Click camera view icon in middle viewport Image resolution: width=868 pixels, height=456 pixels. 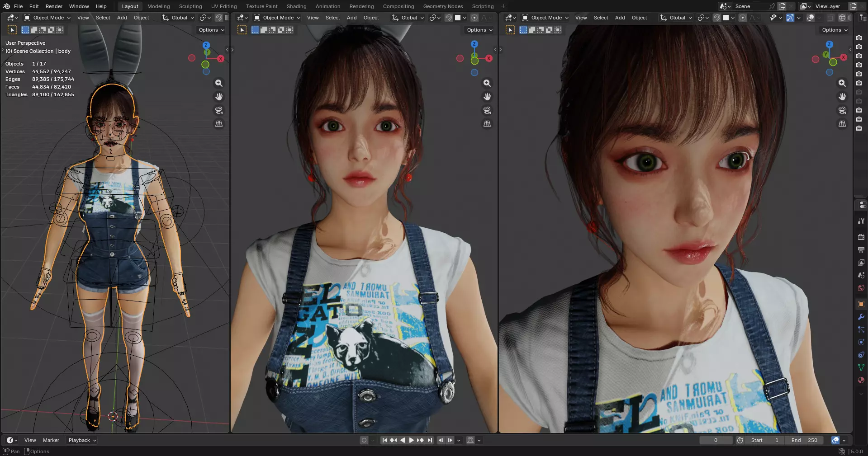click(487, 110)
